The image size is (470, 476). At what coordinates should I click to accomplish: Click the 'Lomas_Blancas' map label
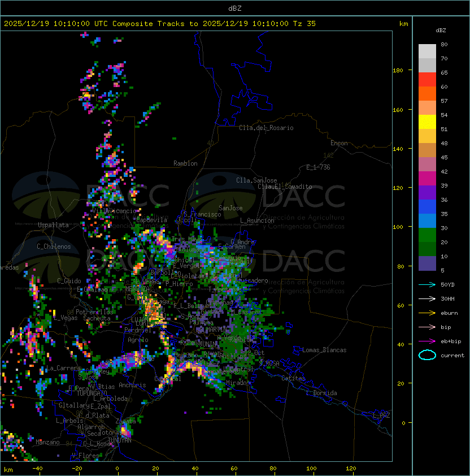tap(324, 350)
